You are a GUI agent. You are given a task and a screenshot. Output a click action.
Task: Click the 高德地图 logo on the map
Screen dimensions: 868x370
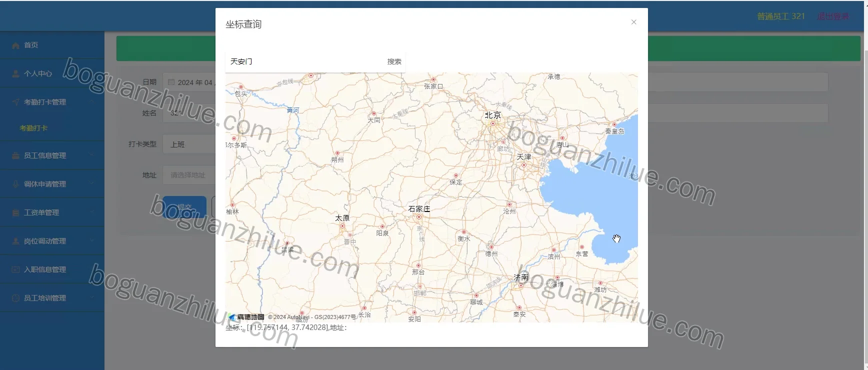click(246, 317)
